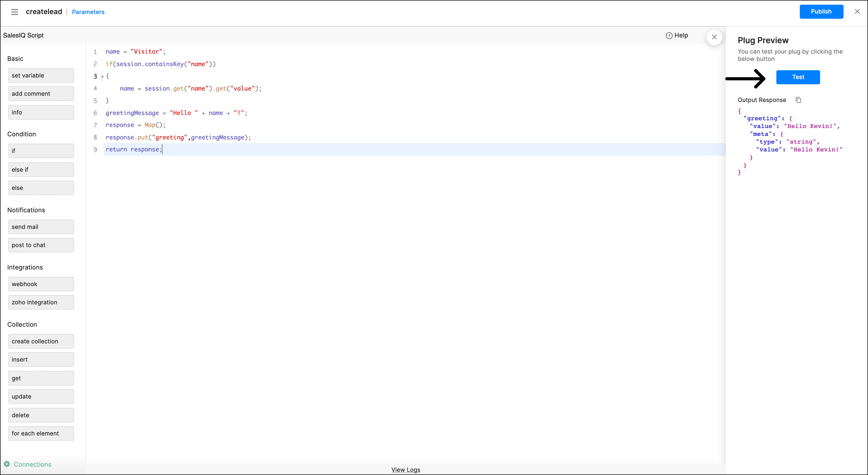Collapse the code fold arrow on line 3

[x=102, y=77]
